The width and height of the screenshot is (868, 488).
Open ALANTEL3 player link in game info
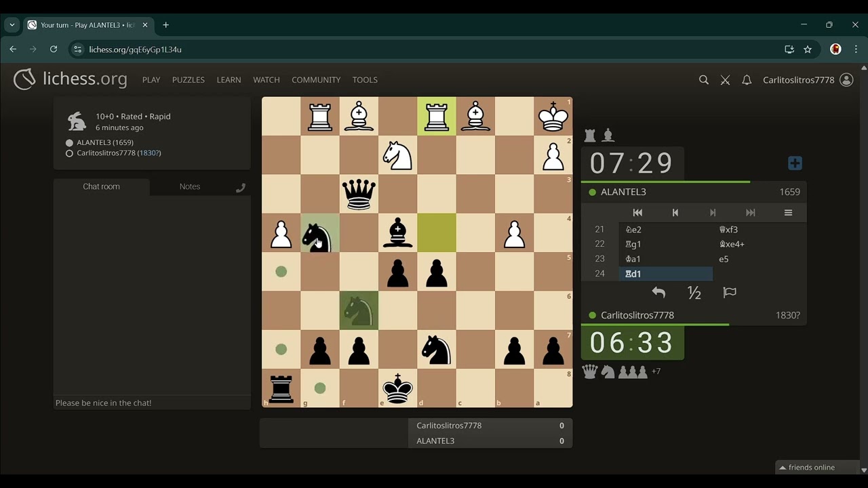tap(104, 142)
